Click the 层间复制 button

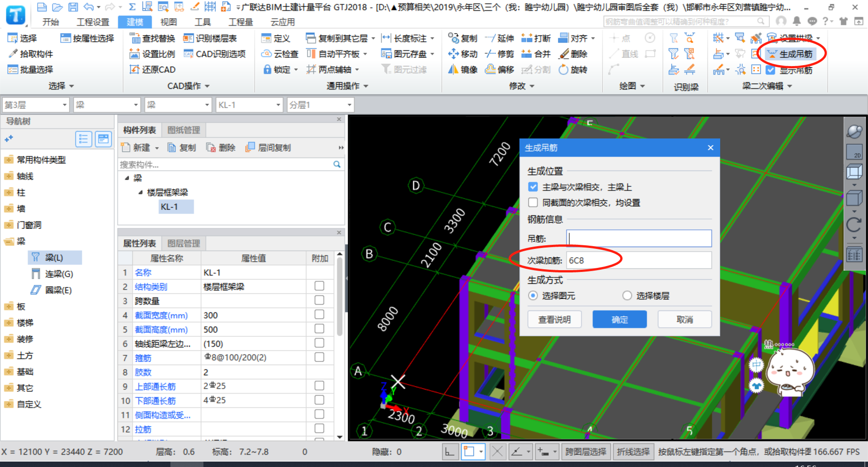(269, 148)
